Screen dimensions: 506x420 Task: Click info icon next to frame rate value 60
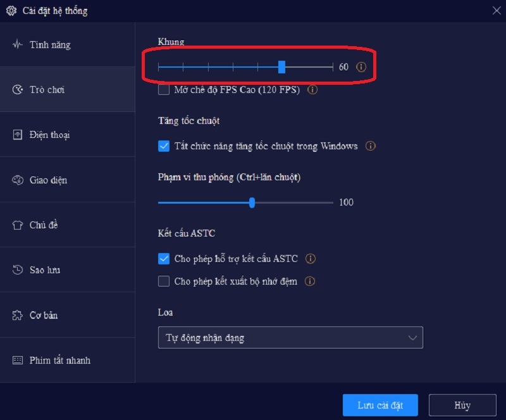click(361, 67)
